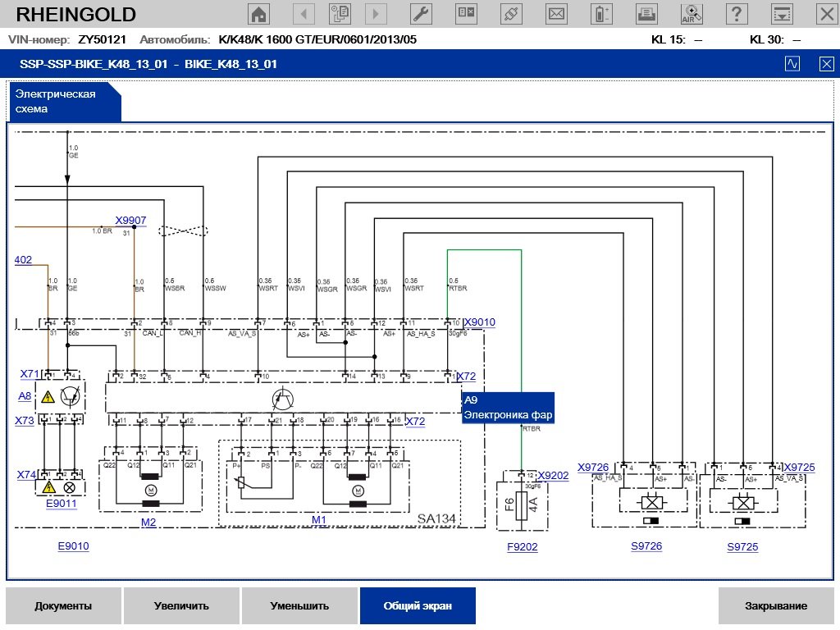Navigate forward with the right arrow
Screen dimensions: 840x630
coord(376,14)
